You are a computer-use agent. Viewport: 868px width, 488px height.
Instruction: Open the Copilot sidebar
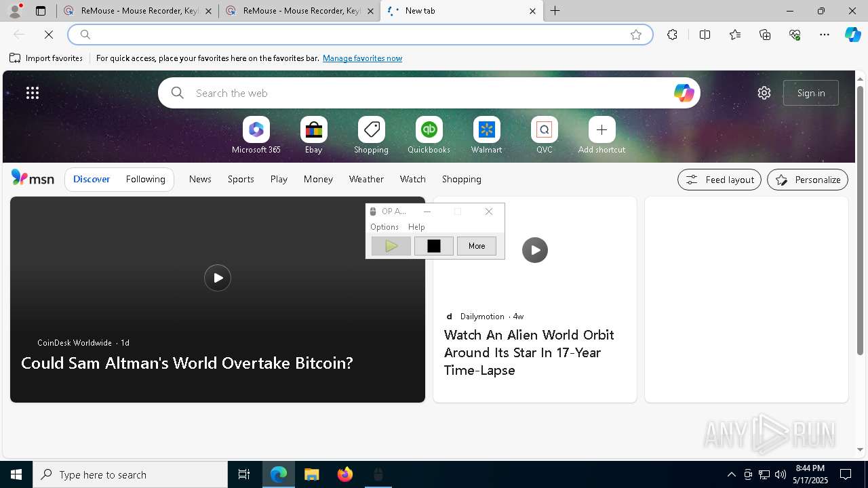[852, 35]
